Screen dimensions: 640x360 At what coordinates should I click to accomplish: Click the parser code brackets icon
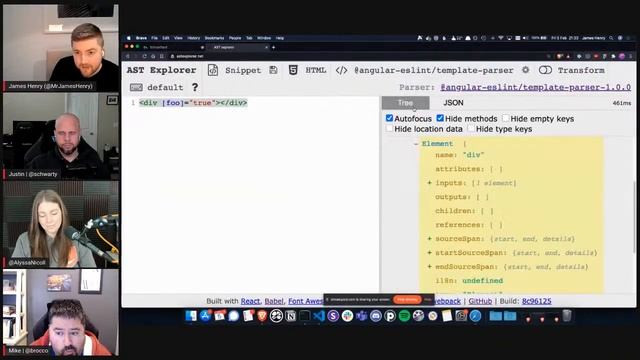(x=341, y=70)
